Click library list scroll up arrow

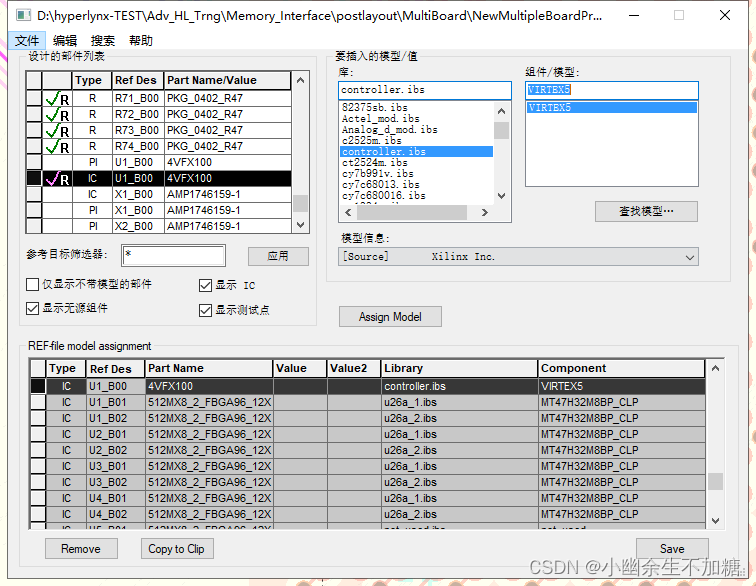tap(501, 111)
